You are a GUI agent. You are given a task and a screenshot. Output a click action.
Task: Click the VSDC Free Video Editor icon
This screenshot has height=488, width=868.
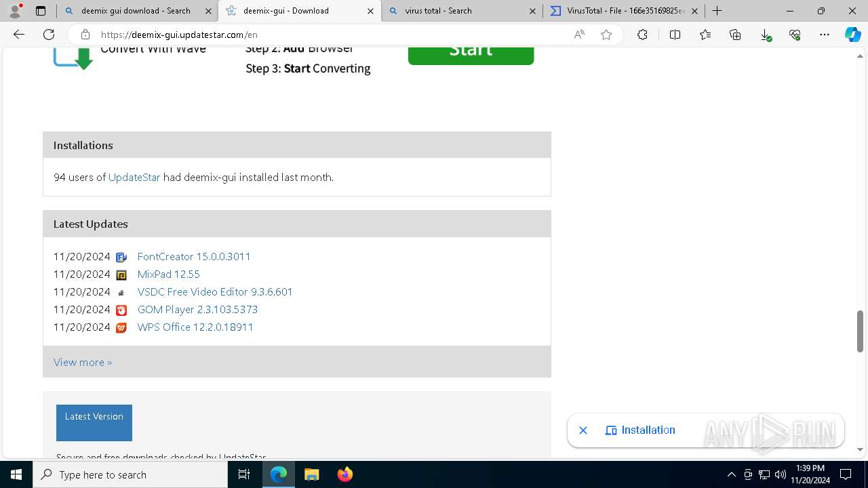[121, 292]
